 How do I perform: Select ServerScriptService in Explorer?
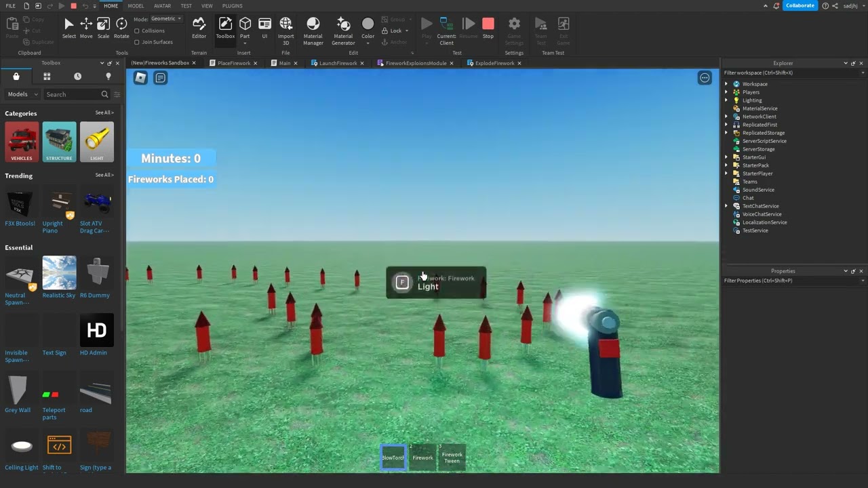[764, 141]
